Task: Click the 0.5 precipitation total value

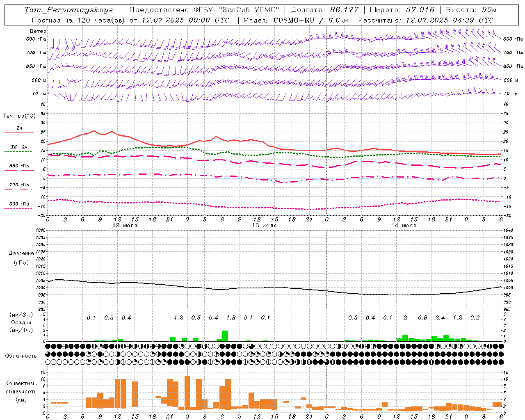Action: [196, 317]
